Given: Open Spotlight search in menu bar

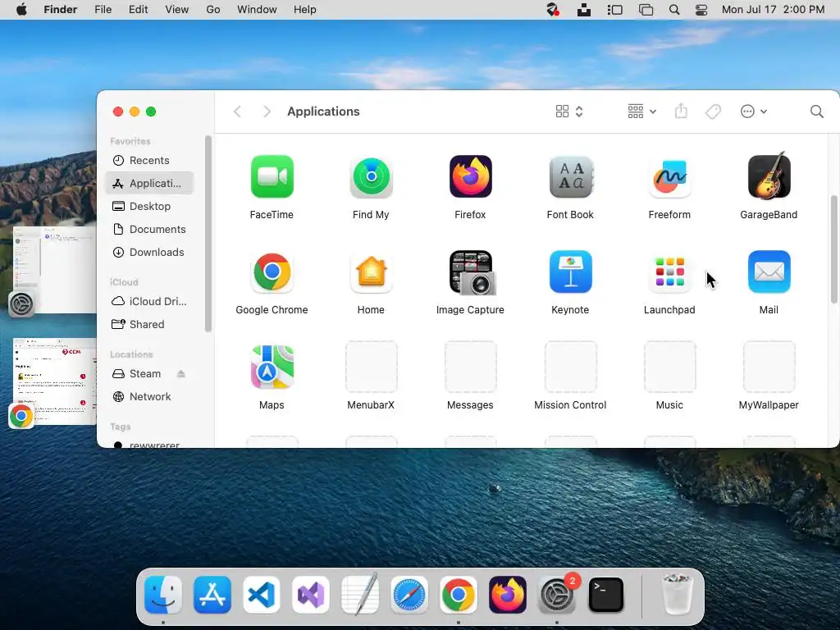Looking at the screenshot, I should pos(674,10).
